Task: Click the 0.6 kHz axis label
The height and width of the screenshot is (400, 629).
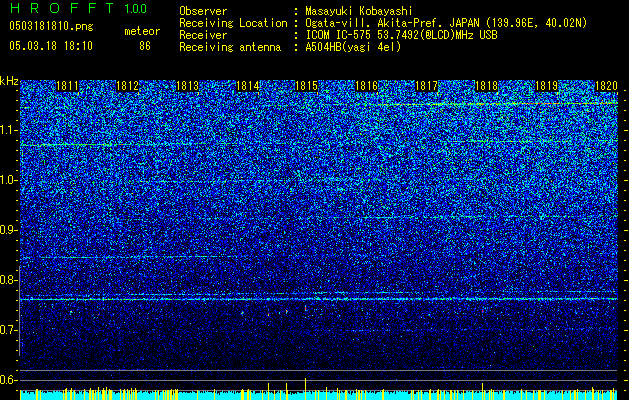Action: pos(9,380)
